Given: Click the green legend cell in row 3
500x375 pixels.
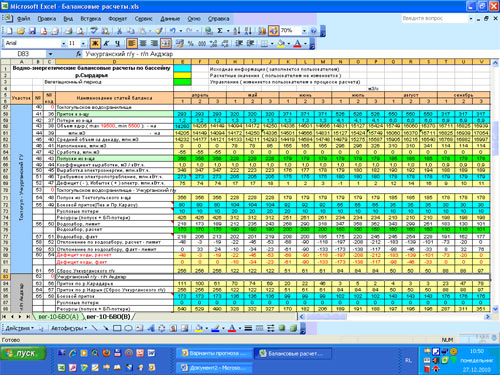Looking at the screenshot, I should coord(182,82).
